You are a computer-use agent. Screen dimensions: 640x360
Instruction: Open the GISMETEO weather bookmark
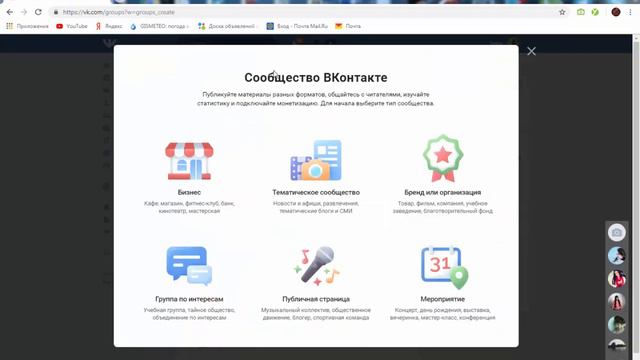coord(160,26)
